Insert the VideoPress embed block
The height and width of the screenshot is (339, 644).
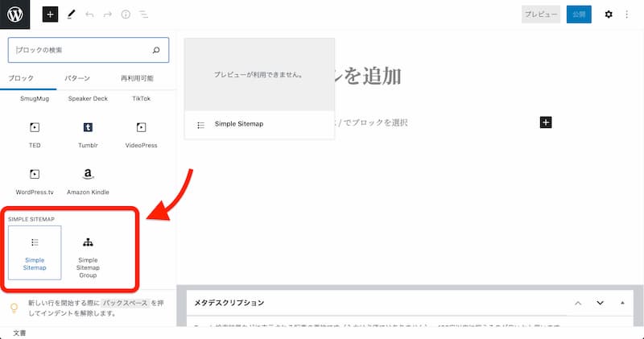[142, 134]
